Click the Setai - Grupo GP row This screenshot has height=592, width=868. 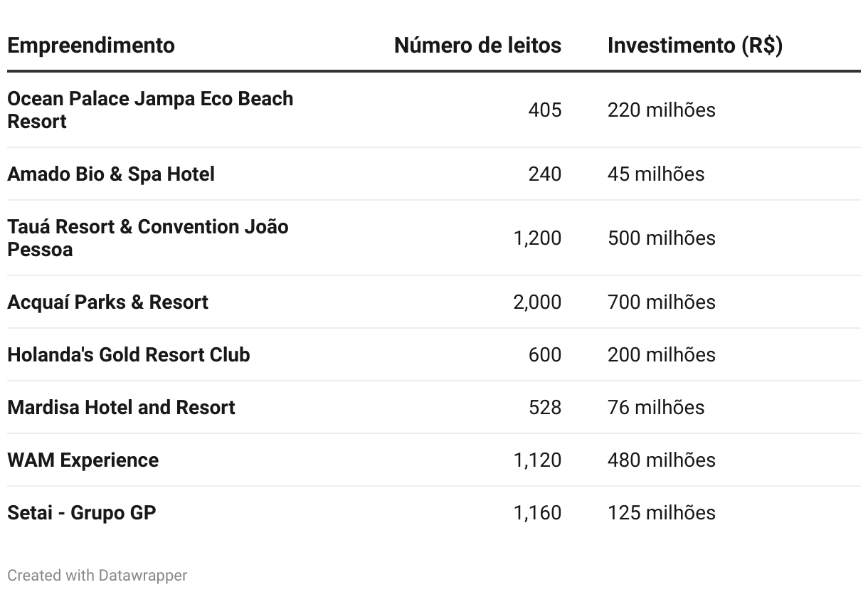click(x=434, y=512)
